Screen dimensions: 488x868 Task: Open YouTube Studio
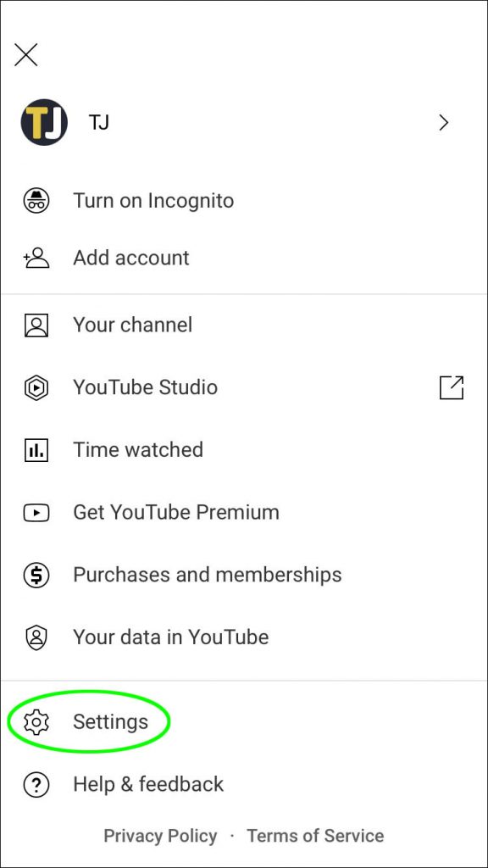pyautogui.click(x=145, y=387)
